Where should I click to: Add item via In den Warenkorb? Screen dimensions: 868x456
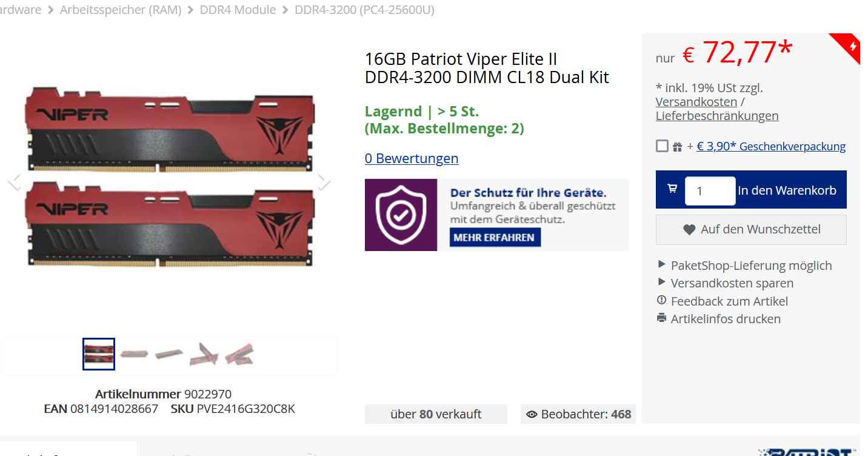click(787, 190)
